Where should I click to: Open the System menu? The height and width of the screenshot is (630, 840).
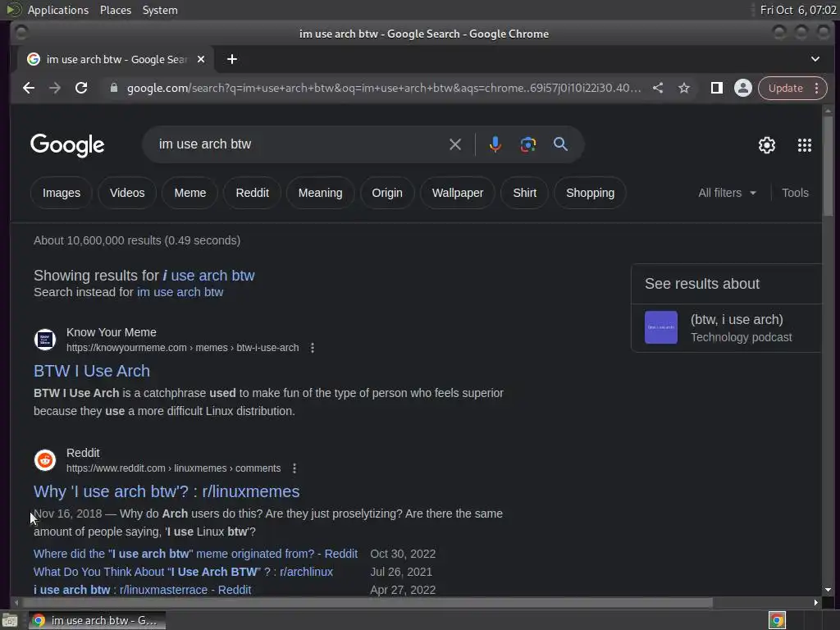[x=160, y=10]
